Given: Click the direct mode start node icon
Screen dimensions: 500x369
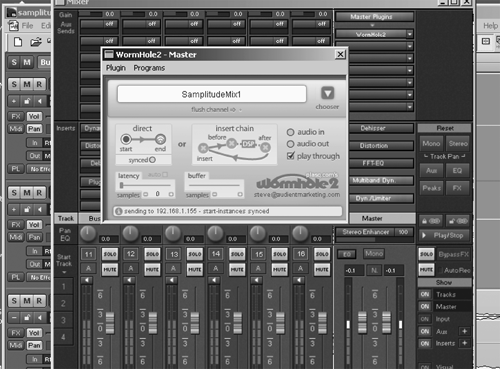Looking at the screenshot, I should (126, 138).
